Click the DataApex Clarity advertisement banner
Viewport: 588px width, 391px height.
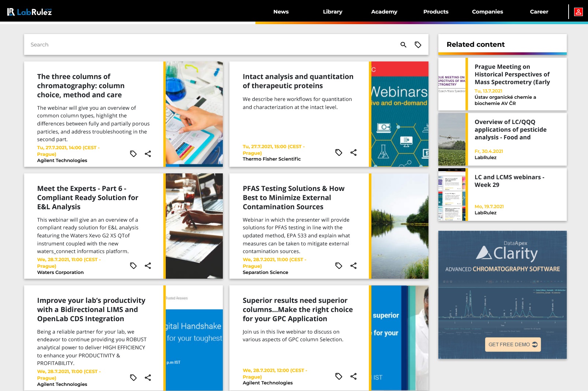tap(502, 295)
